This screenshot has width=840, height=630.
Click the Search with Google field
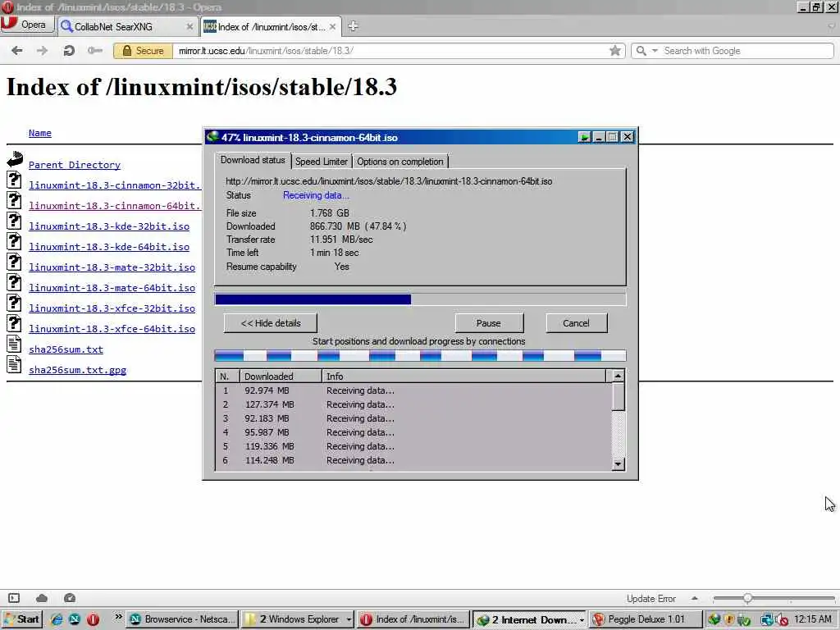pyautogui.click(x=746, y=51)
